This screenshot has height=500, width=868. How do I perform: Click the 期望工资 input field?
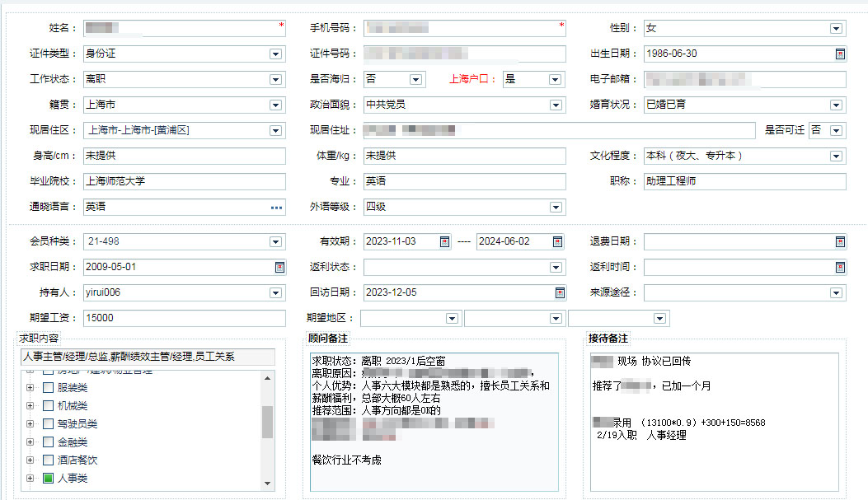[x=184, y=318]
